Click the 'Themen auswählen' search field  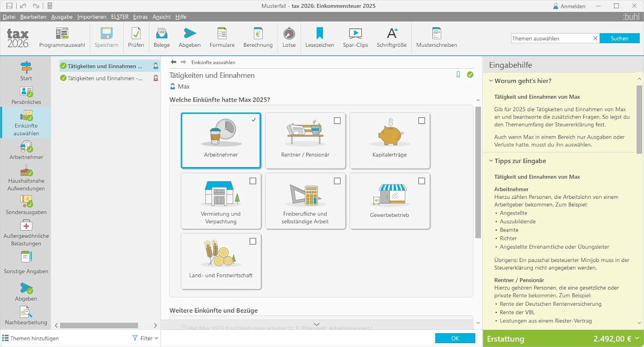[x=551, y=38]
